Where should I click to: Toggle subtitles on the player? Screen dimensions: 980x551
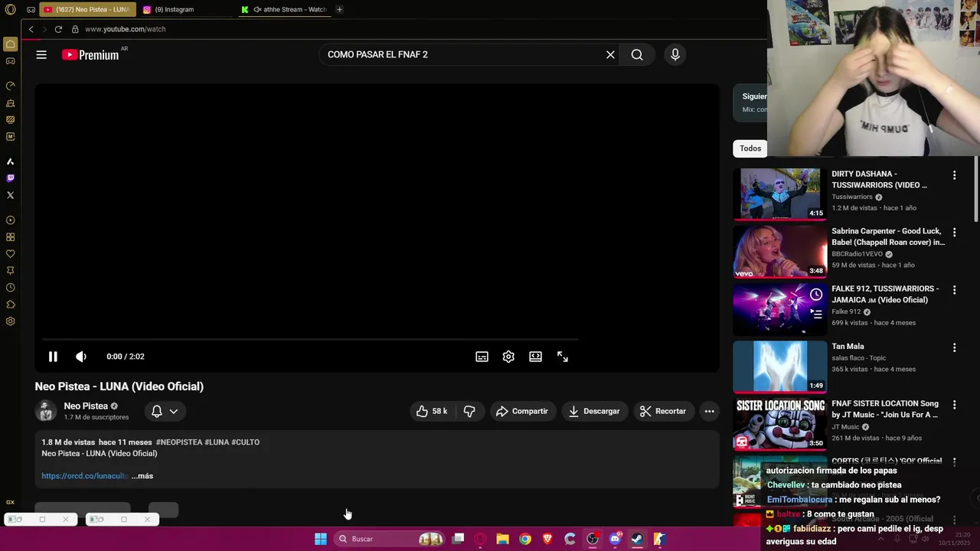pos(482,357)
